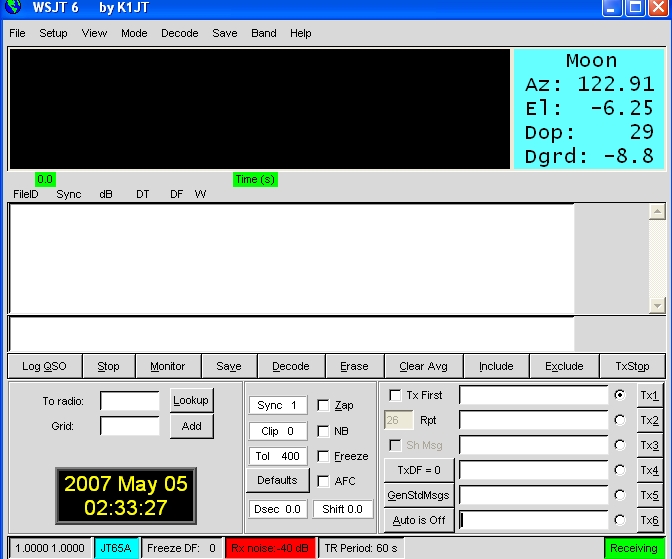Click the Tx6 message button
The image size is (672, 559).
pyautogui.click(x=649, y=520)
